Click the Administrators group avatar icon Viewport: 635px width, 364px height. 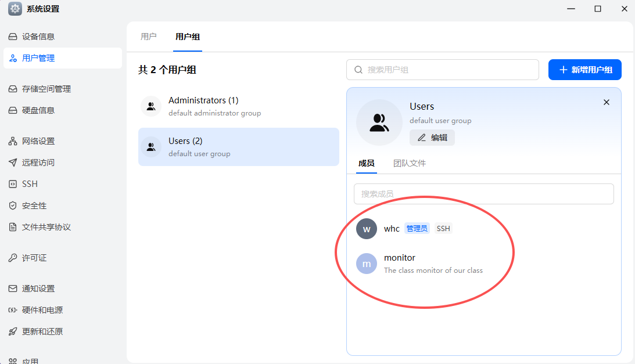coord(151,106)
